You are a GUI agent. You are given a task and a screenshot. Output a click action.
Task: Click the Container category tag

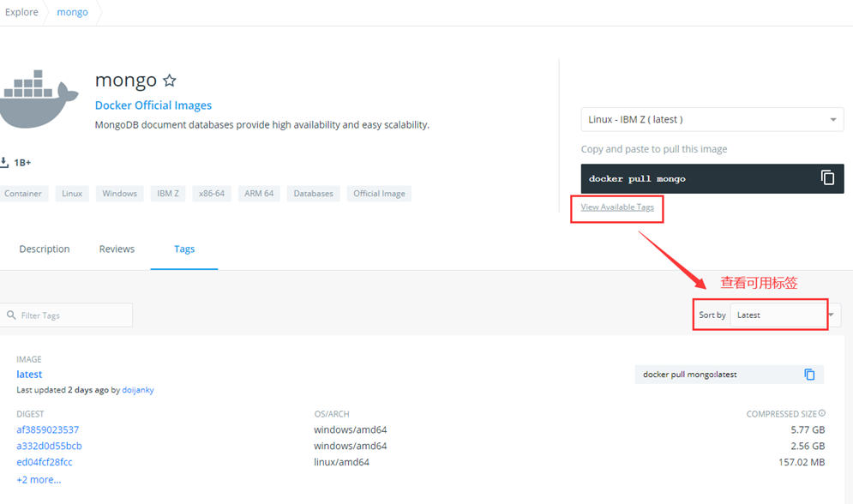click(23, 194)
